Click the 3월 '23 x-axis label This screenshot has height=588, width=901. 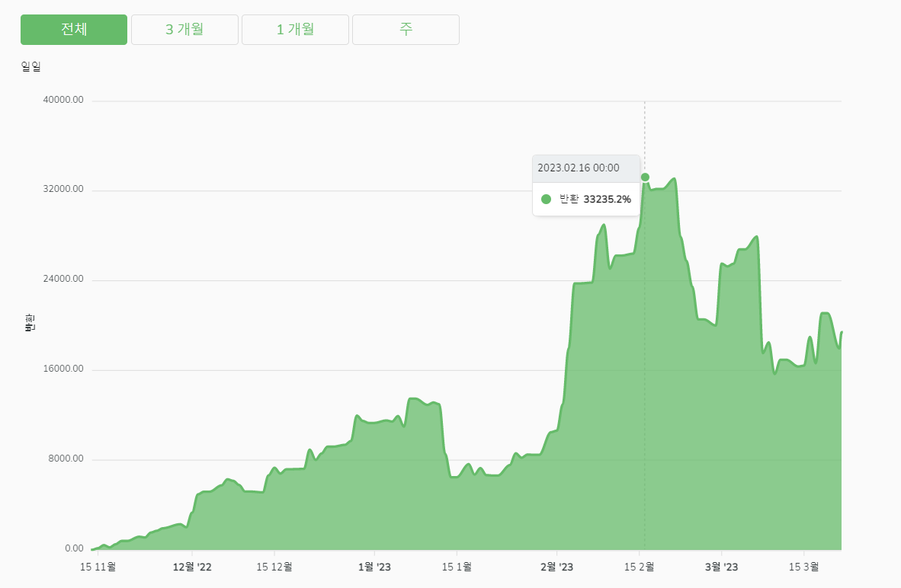click(721, 567)
